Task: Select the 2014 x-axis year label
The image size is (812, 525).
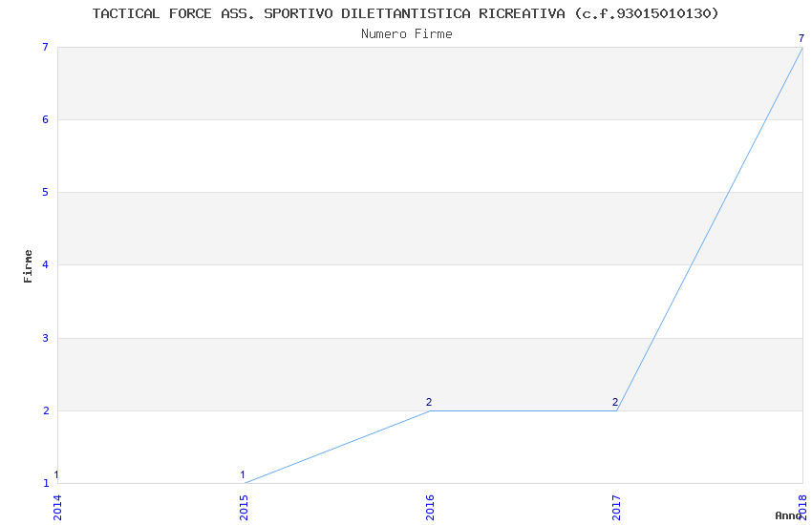Action: 57,508
